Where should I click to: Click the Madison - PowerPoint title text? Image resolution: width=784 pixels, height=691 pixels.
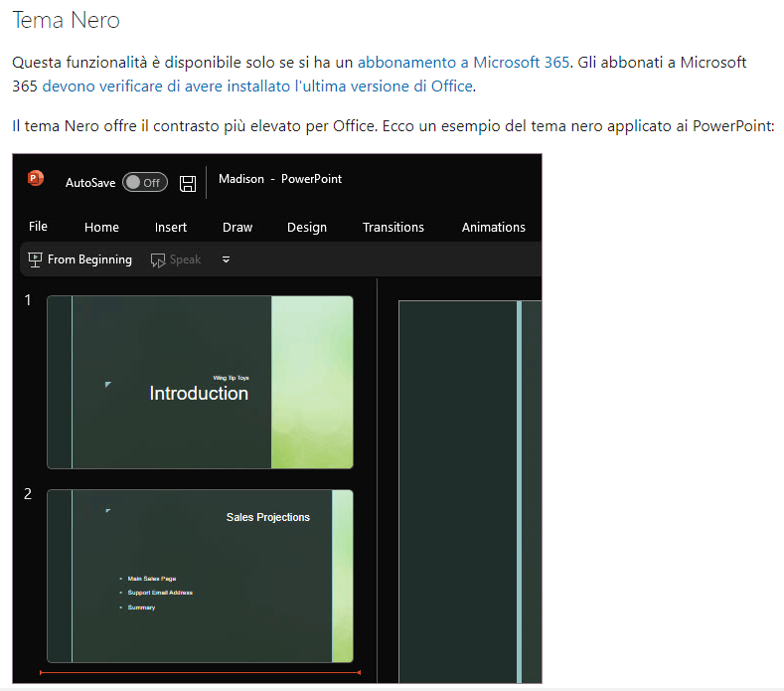click(280, 179)
